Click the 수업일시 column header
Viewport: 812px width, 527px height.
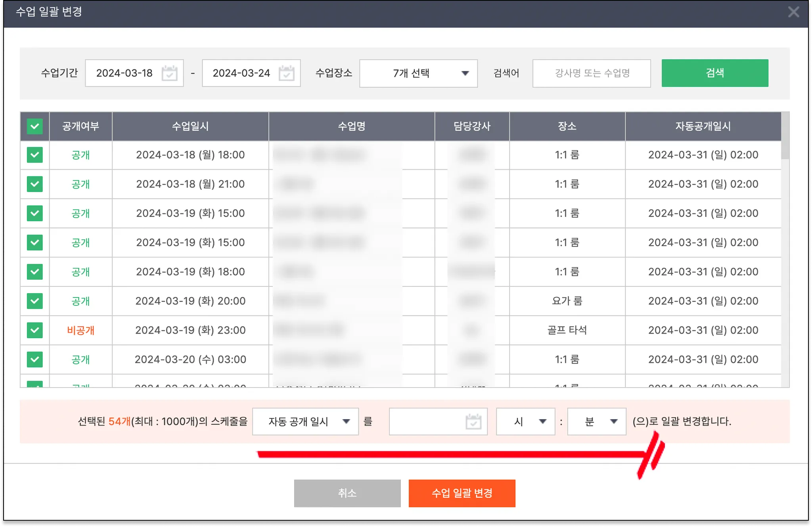[190, 126]
